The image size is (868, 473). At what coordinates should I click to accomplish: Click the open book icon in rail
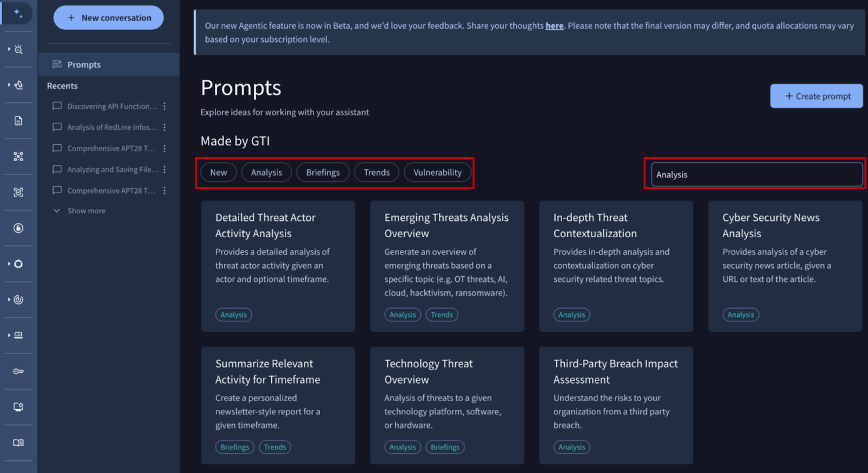tap(18, 443)
